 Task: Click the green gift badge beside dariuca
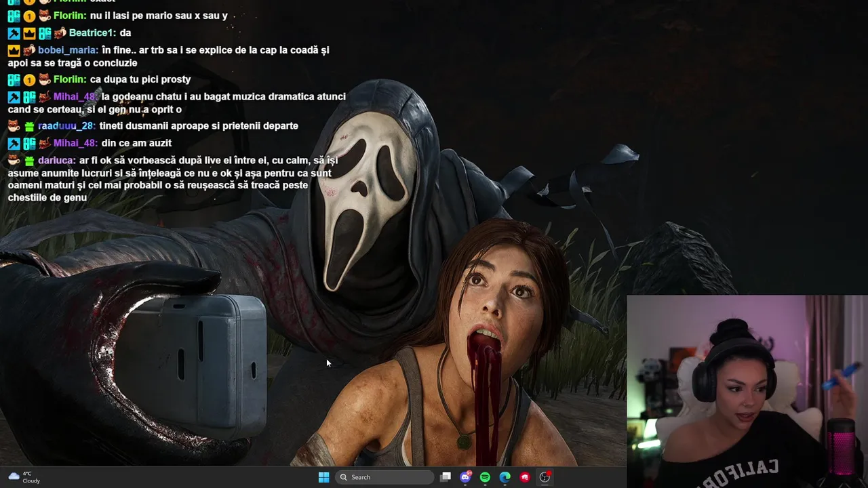pyautogui.click(x=29, y=161)
